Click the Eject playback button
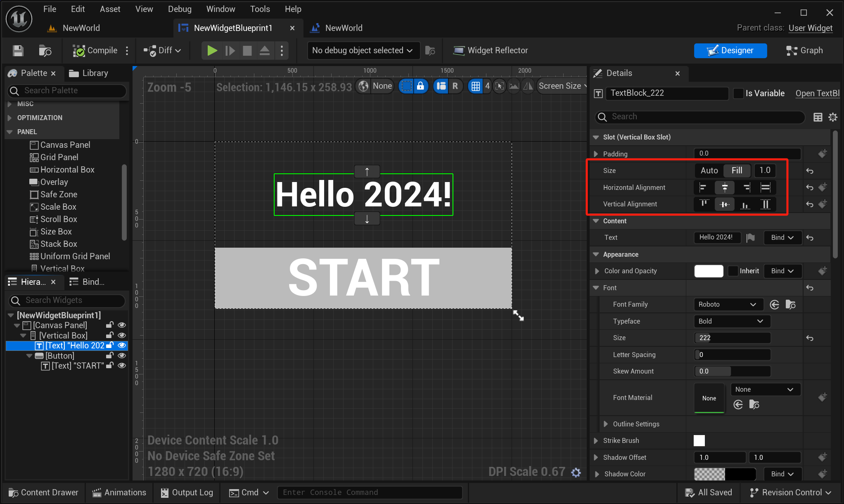 click(264, 50)
